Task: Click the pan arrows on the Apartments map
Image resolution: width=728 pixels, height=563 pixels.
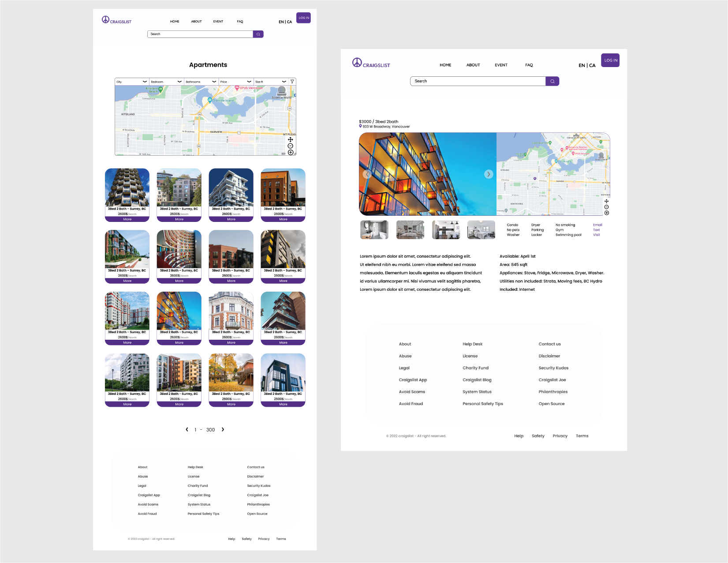Action: [x=290, y=139]
